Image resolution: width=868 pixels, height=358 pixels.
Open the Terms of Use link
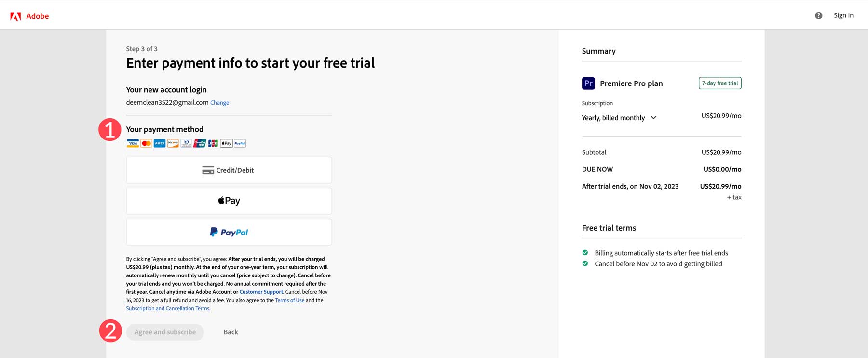click(x=289, y=300)
